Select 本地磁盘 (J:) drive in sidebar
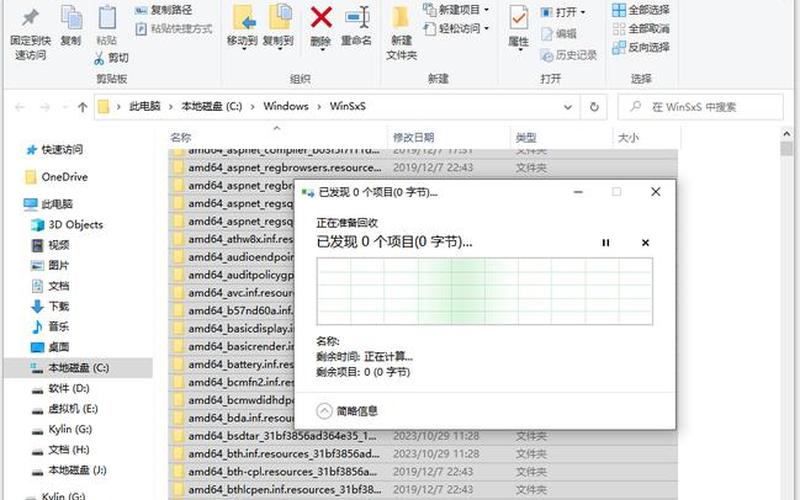 tap(69, 470)
